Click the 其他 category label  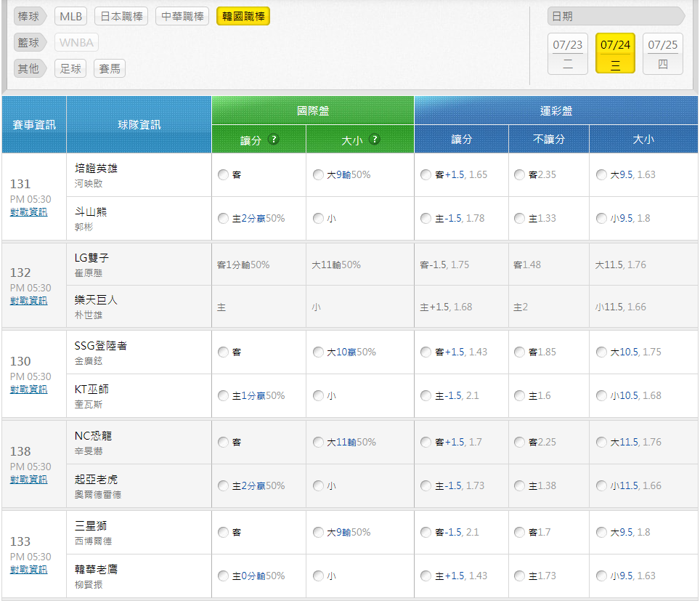[30, 68]
